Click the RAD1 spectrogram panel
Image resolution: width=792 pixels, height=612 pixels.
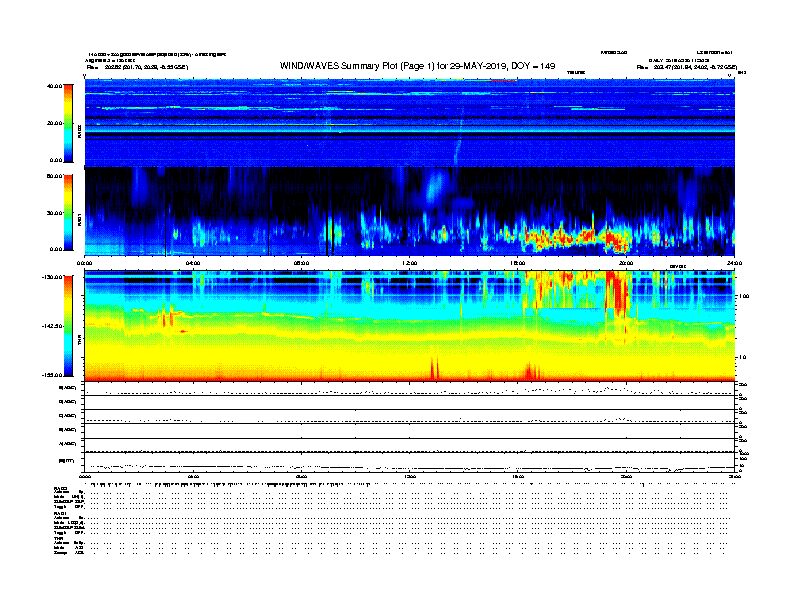click(410, 212)
